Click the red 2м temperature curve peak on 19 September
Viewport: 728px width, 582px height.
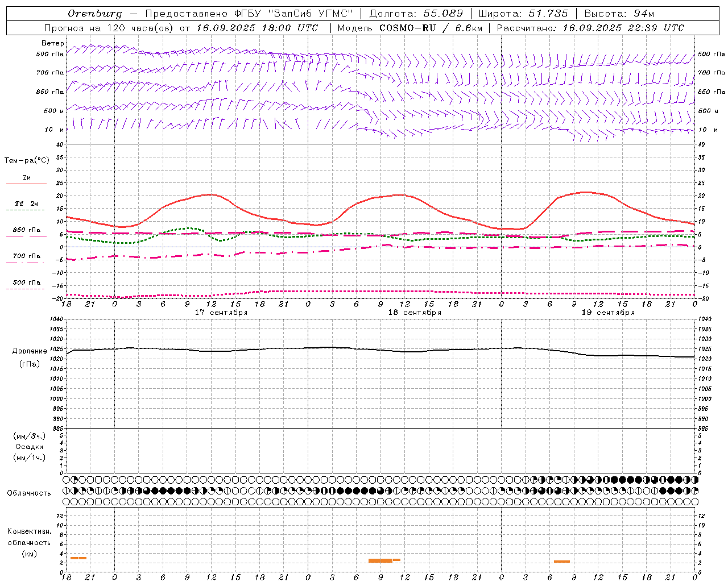586,192
